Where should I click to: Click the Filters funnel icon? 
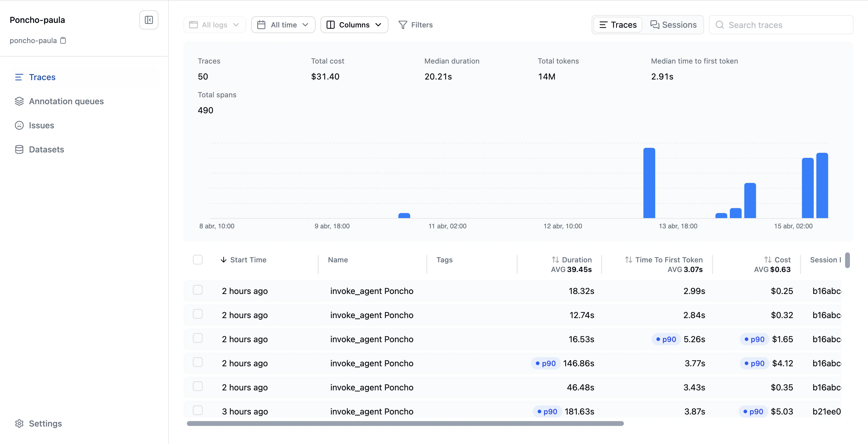(x=403, y=25)
